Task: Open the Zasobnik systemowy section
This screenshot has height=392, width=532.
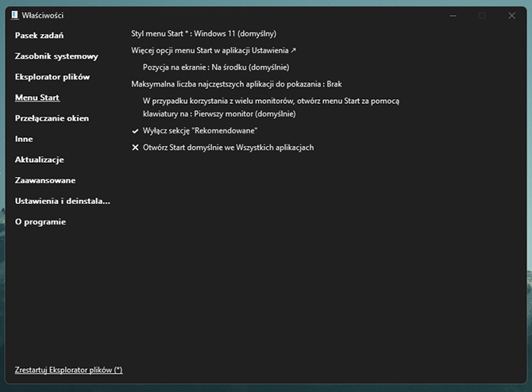Action: coord(56,56)
